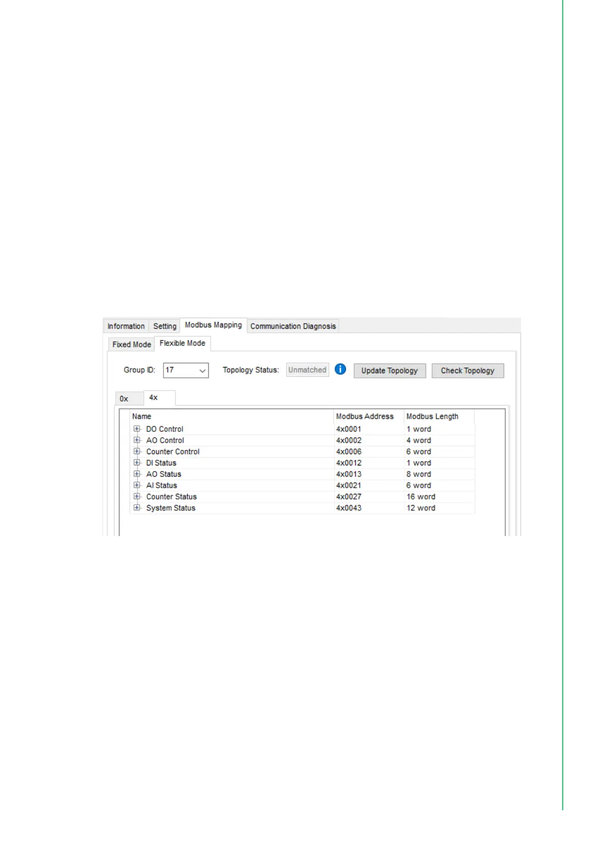This screenshot has width=614, height=868.
Task: Go to Communication Diagnosis tab
Action: click(x=293, y=326)
